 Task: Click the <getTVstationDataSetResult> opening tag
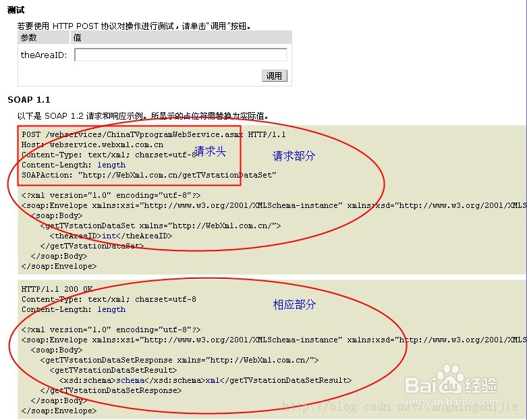coord(113,370)
